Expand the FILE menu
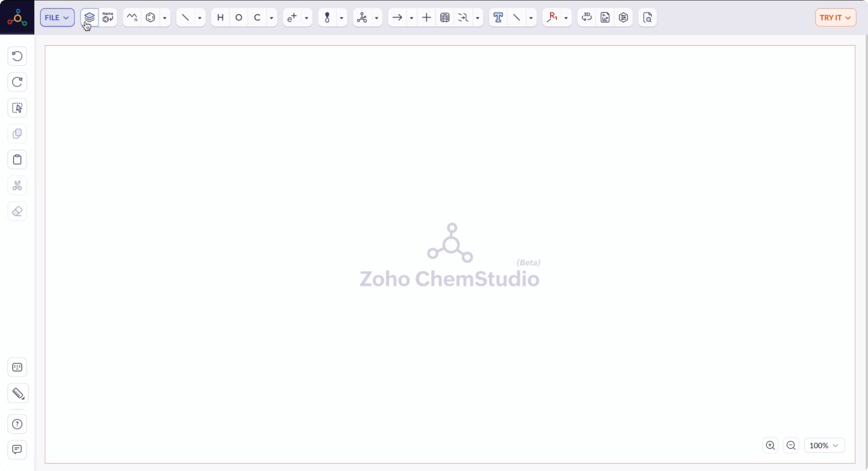 tap(56, 17)
